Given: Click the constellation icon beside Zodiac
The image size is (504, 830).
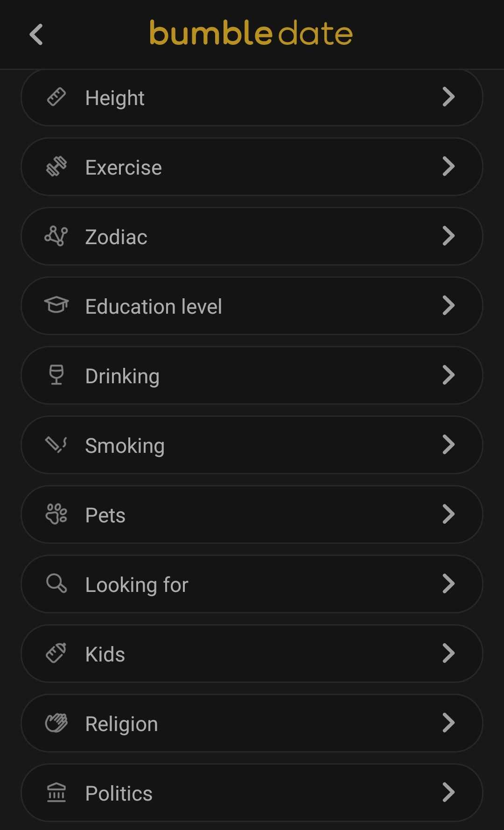Looking at the screenshot, I should tap(56, 236).
